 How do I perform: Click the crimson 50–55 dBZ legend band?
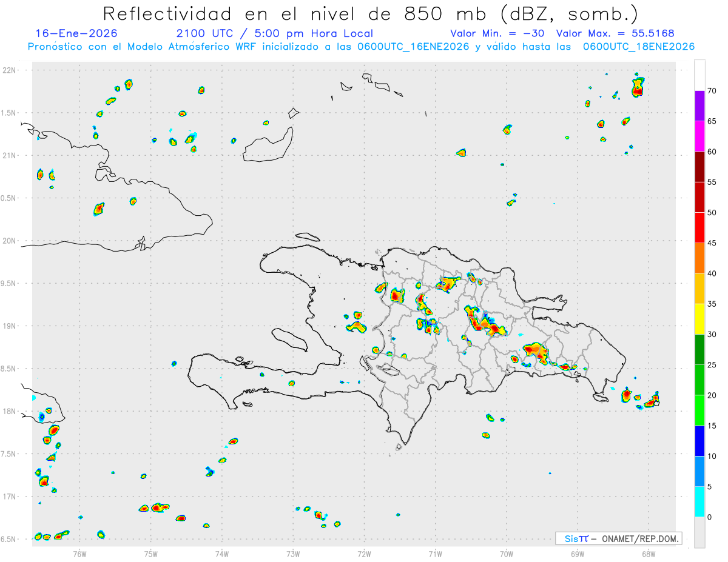pos(699,197)
